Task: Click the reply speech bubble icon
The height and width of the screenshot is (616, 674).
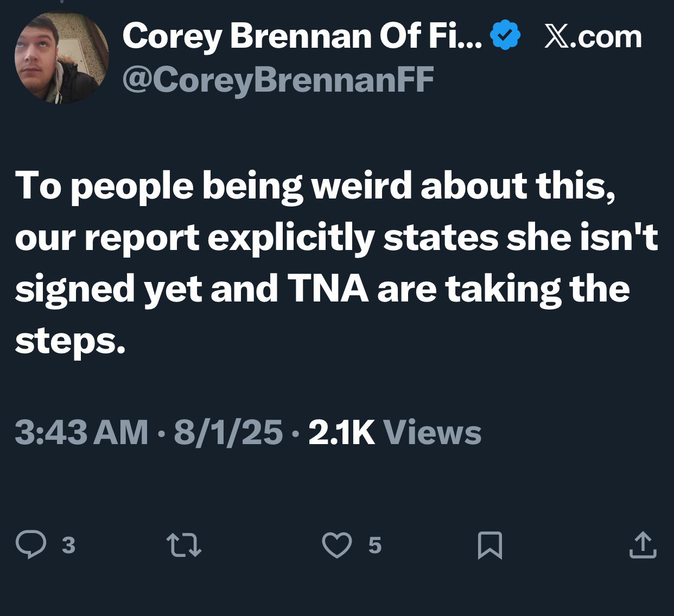Action: [x=31, y=545]
